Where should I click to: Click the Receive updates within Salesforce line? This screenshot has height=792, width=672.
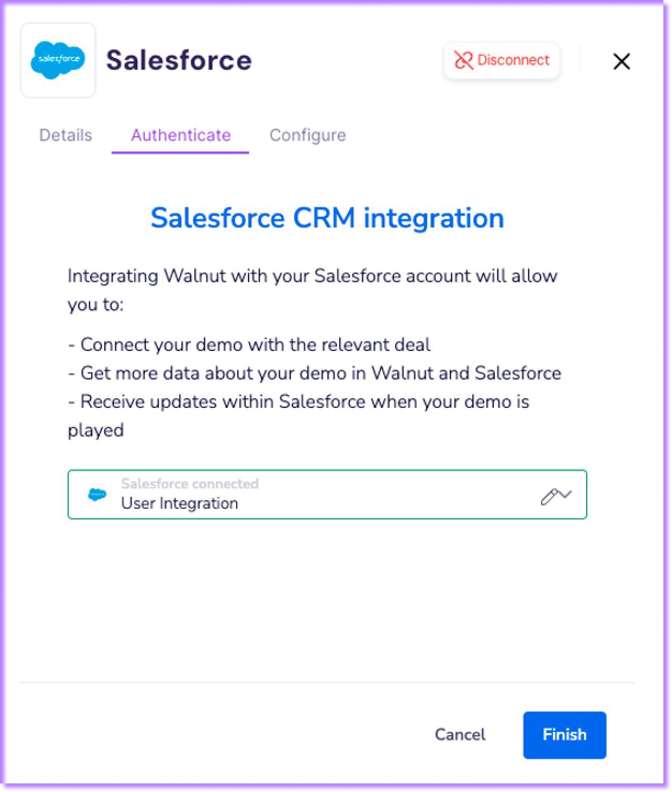[x=298, y=401]
